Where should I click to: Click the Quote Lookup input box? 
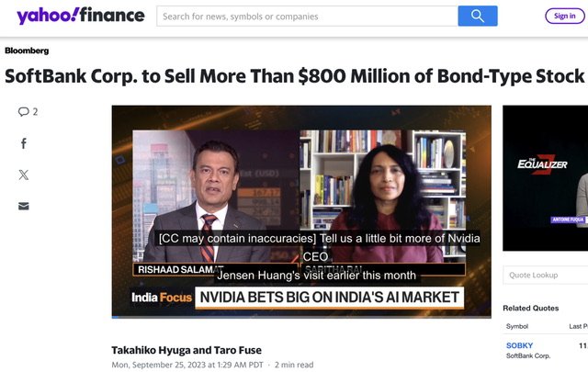(x=545, y=275)
